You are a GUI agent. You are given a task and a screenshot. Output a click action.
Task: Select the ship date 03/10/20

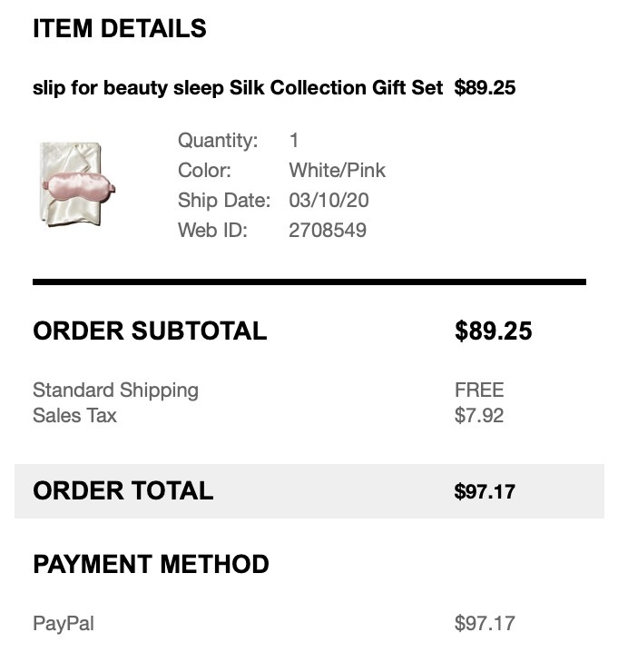(x=329, y=200)
